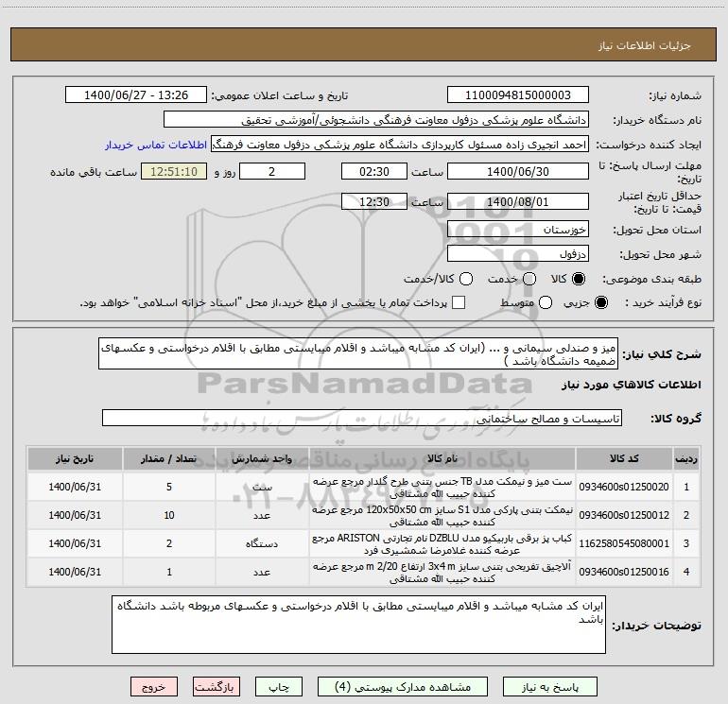Click the price validity date 1400/08/01
The width and height of the screenshot is (728, 704).
tap(518, 201)
